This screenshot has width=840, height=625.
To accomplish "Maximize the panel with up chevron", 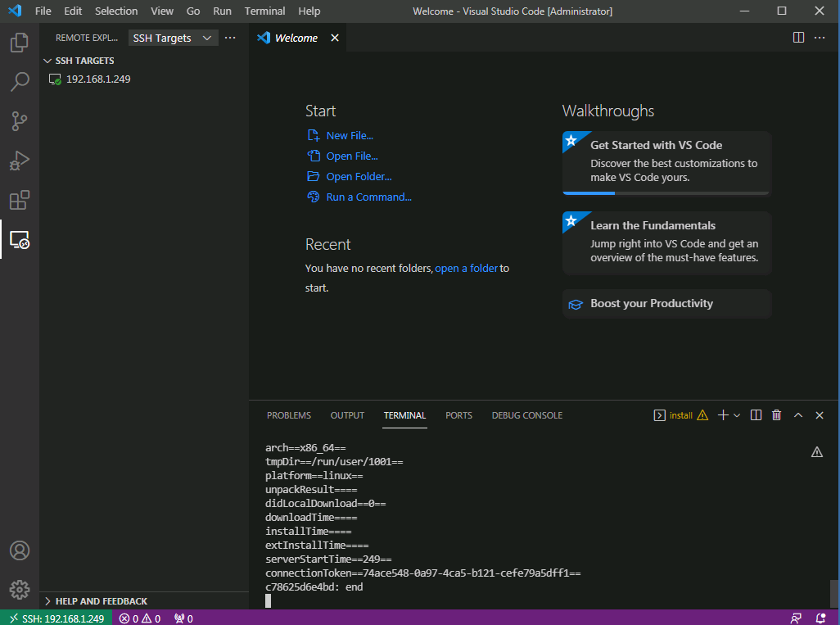I will [x=798, y=414].
